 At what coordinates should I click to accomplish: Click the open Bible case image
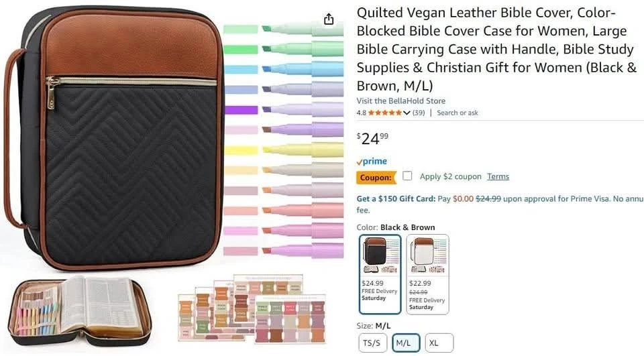tap(80, 310)
